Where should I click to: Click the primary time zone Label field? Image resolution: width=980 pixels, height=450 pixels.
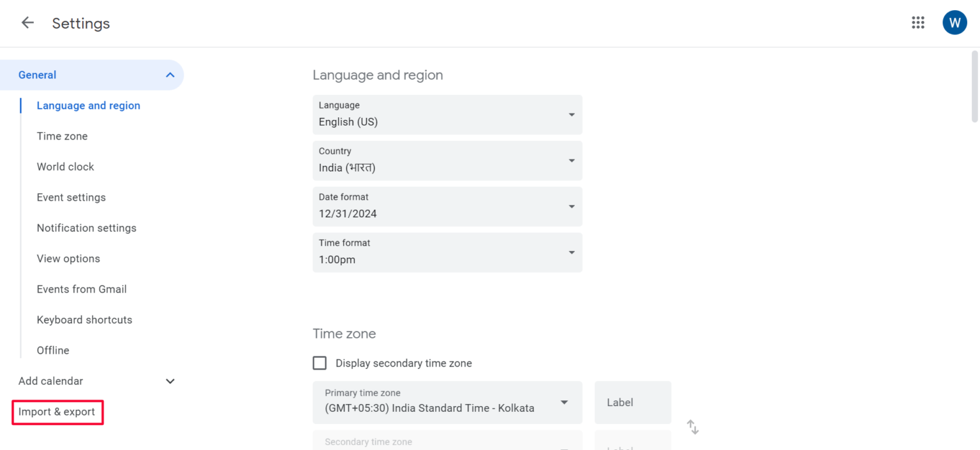632,402
